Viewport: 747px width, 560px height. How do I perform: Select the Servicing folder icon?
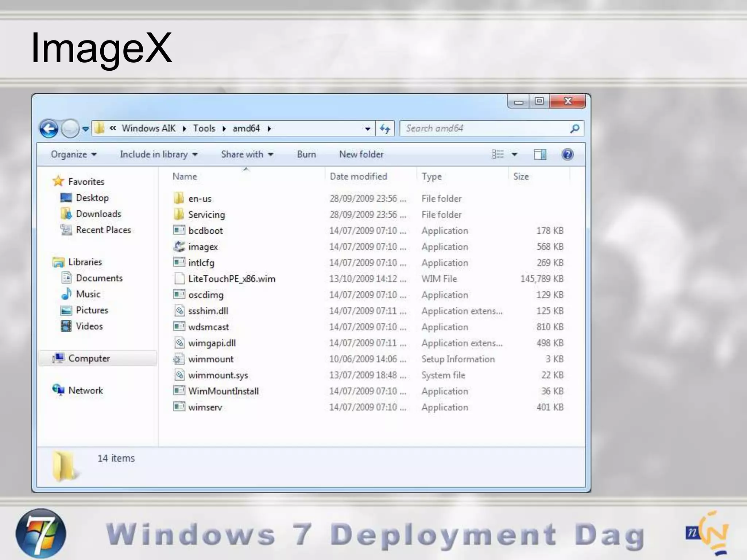(x=179, y=214)
